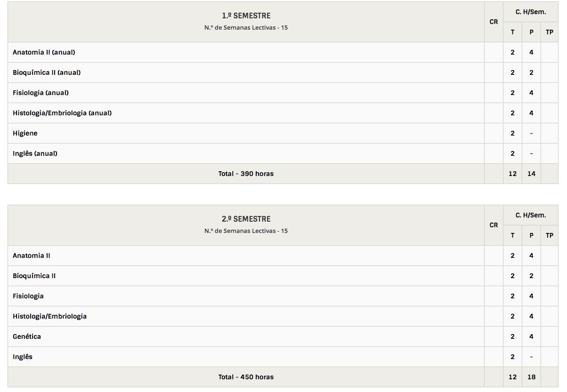Select the Fisiologia (anual) course name

coord(40,93)
